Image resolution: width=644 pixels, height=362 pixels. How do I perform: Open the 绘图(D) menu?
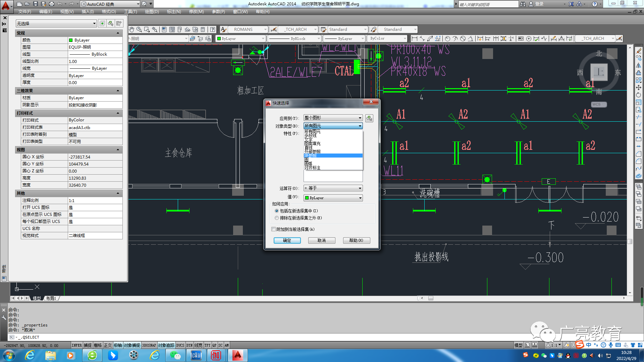152,12
